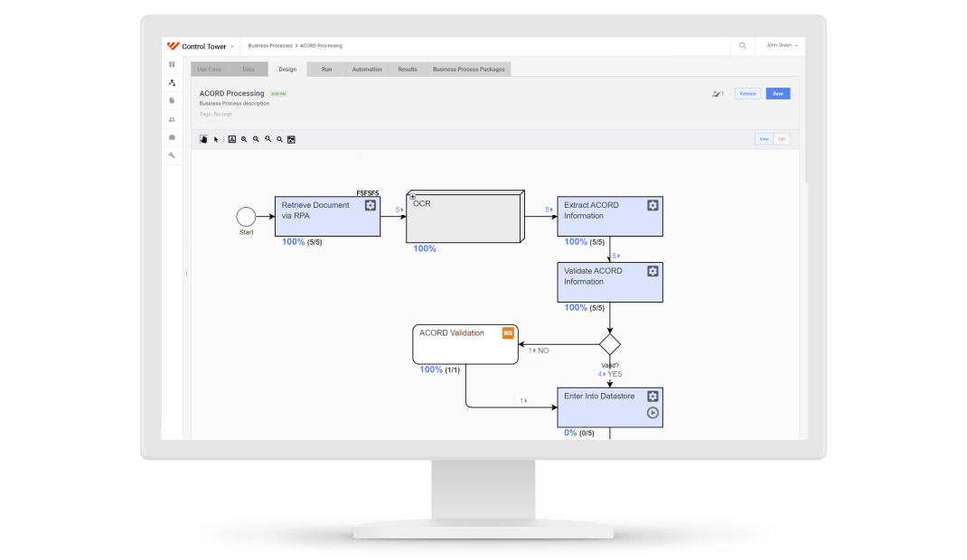Click play icon on Enter Into Datastore
Viewport: 967px width, 560px height.
652,413
